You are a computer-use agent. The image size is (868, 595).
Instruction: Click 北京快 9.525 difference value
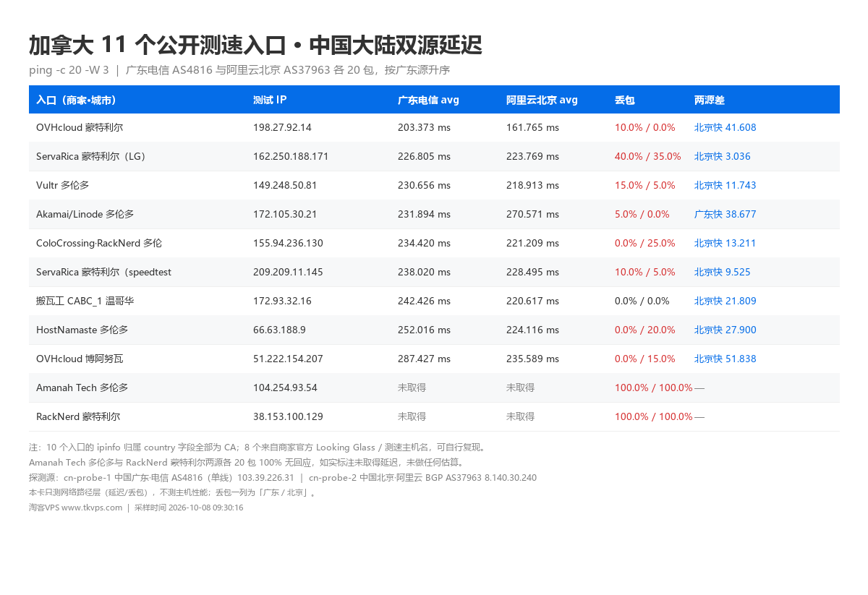[x=723, y=272]
